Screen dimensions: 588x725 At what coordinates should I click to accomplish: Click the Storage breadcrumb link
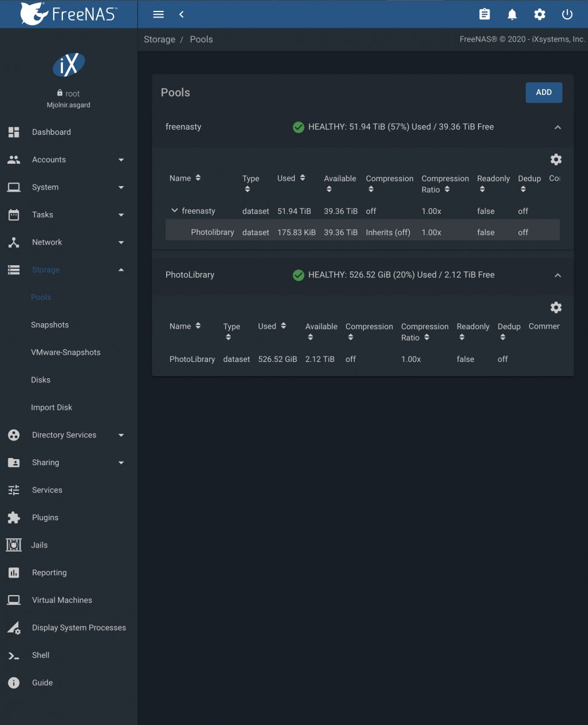tap(160, 39)
